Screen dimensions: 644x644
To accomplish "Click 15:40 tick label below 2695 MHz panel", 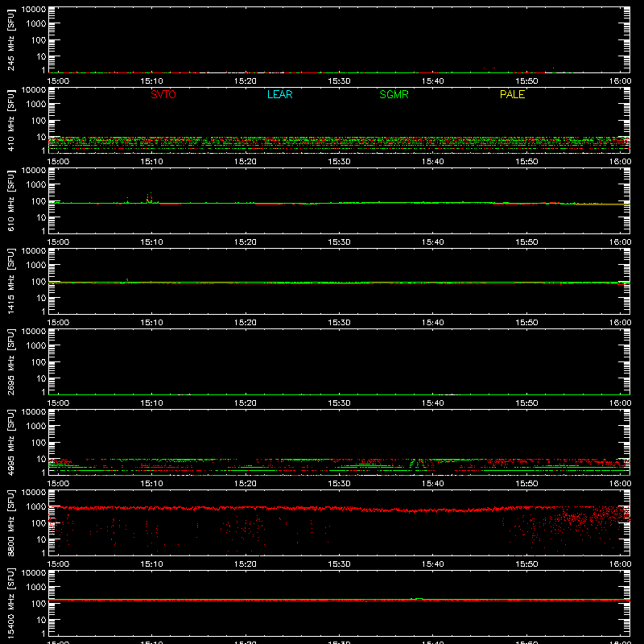I will (x=432, y=403).
